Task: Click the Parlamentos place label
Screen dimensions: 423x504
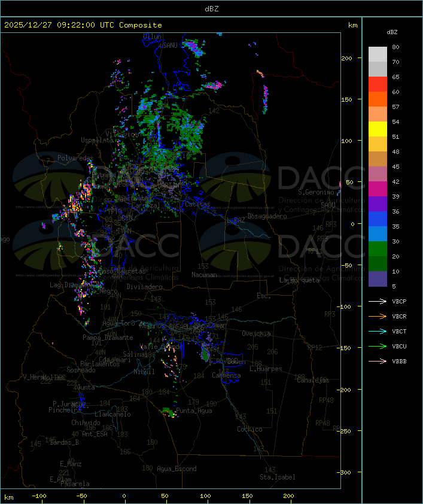Action: (x=100, y=364)
